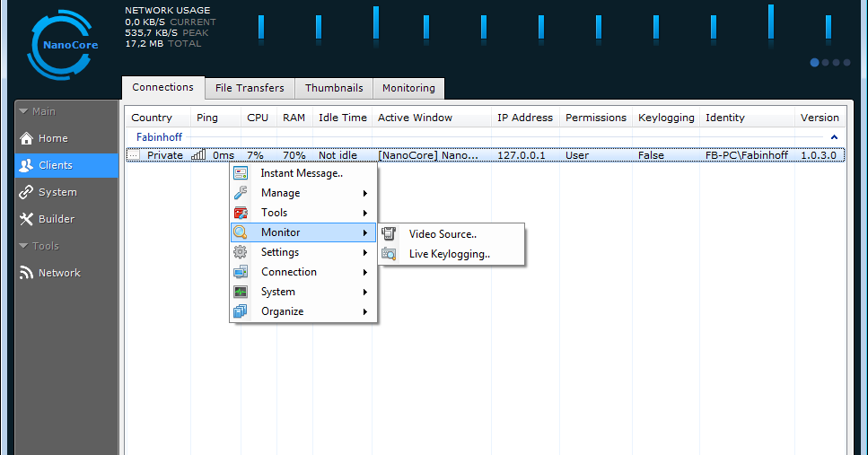Click the Fabinhoff group label
The width and height of the screenshot is (868, 455).
point(159,136)
